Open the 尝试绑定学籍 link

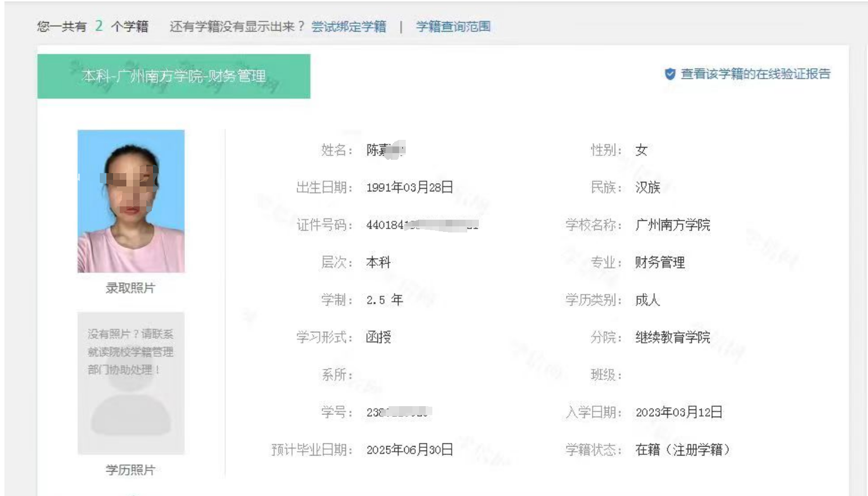point(349,27)
